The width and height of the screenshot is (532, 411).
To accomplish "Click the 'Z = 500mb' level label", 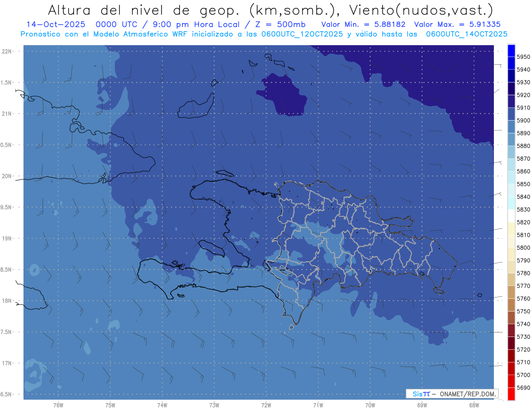I will click(x=280, y=24).
